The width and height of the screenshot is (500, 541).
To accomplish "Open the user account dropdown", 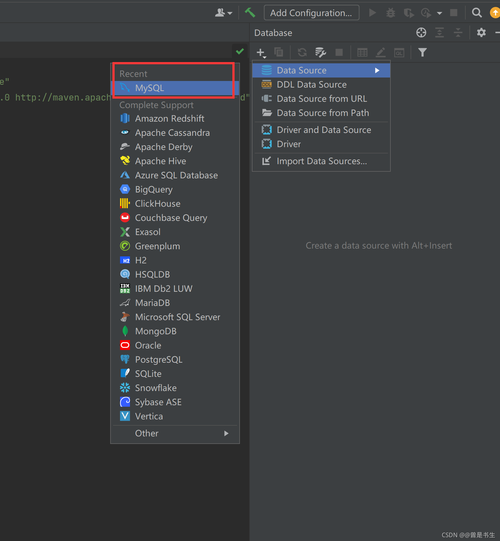I will [x=224, y=13].
